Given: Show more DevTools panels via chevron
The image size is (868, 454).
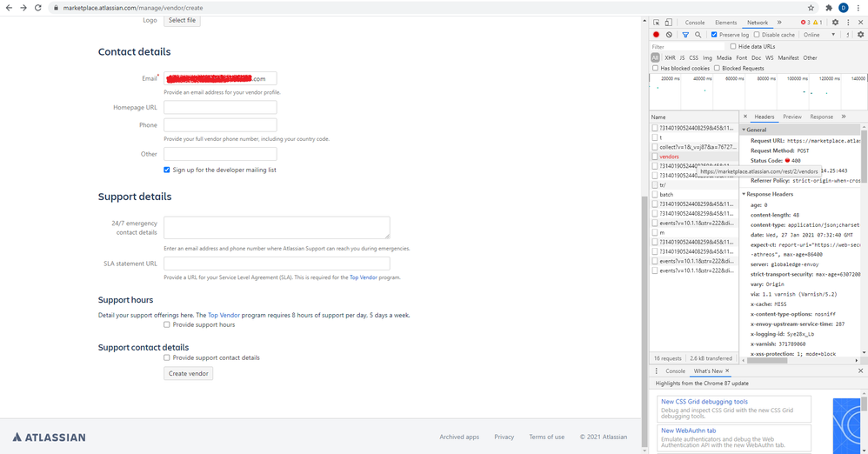Looking at the screenshot, I should (779, 23).
